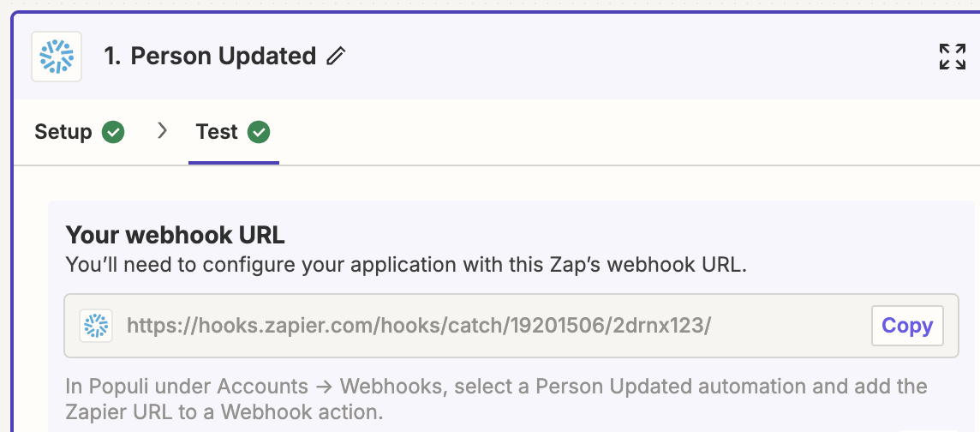Click the hooks.zapier.com webhook URL text
This screenshot has height=432, width=980.
tap(419, 326)
